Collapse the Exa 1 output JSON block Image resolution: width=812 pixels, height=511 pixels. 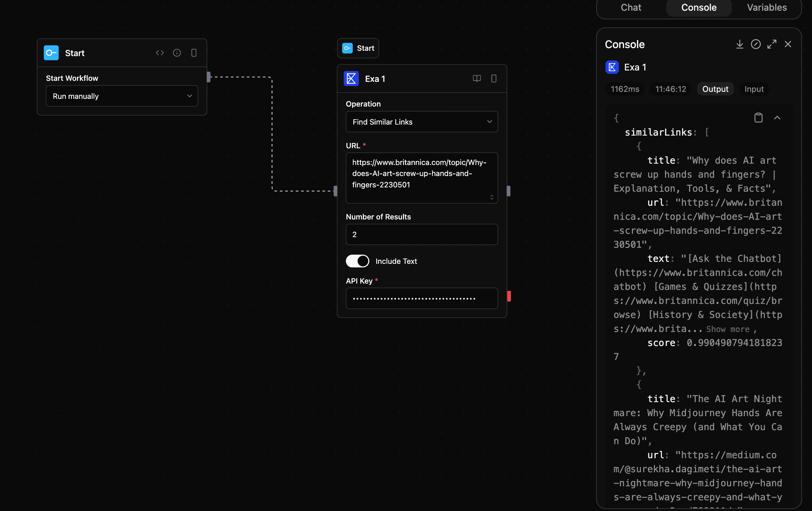click(777, 118)
